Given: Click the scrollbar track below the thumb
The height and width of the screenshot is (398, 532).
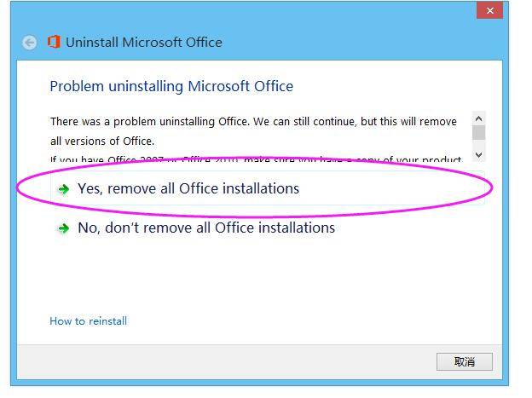Looking at the screenshot, I should coord(478,144).
